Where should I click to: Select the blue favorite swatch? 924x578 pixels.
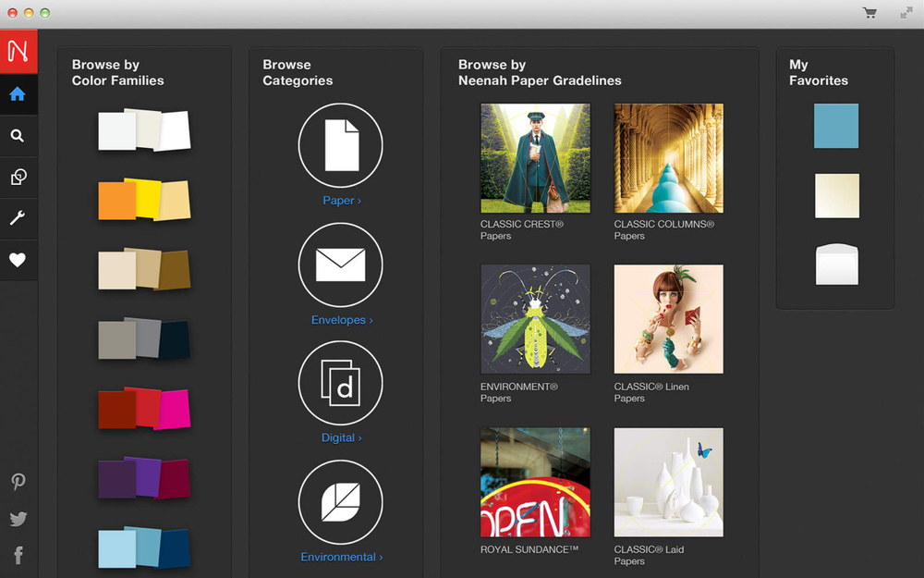click(836, 126)
